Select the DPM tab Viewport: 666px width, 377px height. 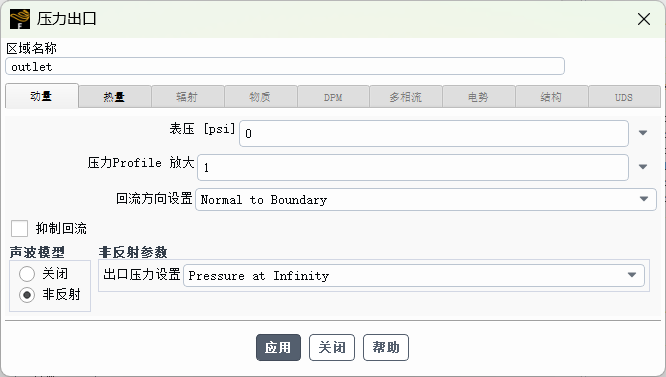[333, 97]
